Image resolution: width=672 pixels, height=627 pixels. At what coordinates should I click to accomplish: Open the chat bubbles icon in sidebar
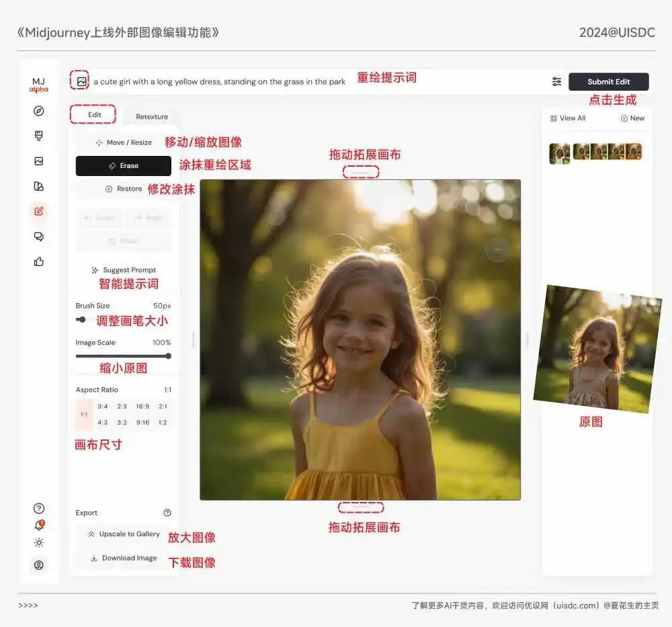point(38,237)
